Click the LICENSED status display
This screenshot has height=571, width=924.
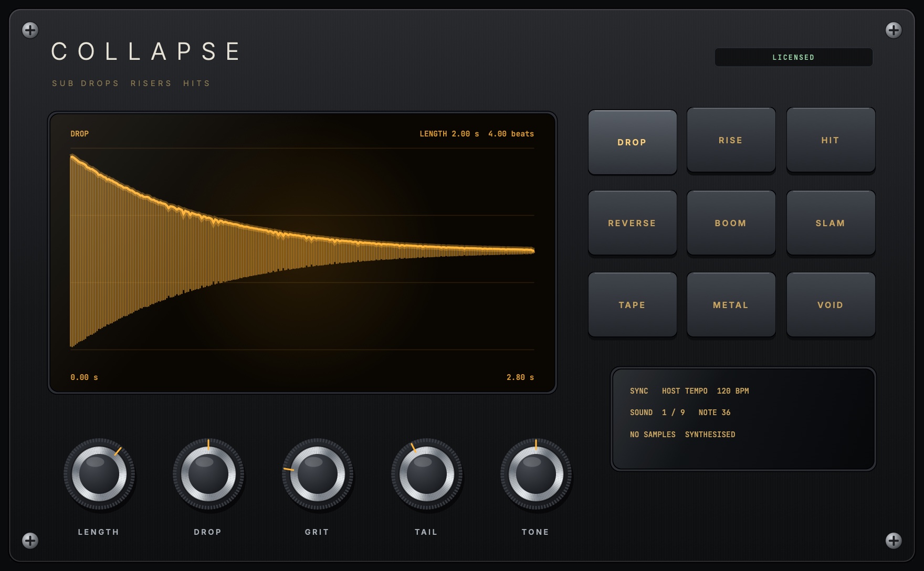(793, 57)
